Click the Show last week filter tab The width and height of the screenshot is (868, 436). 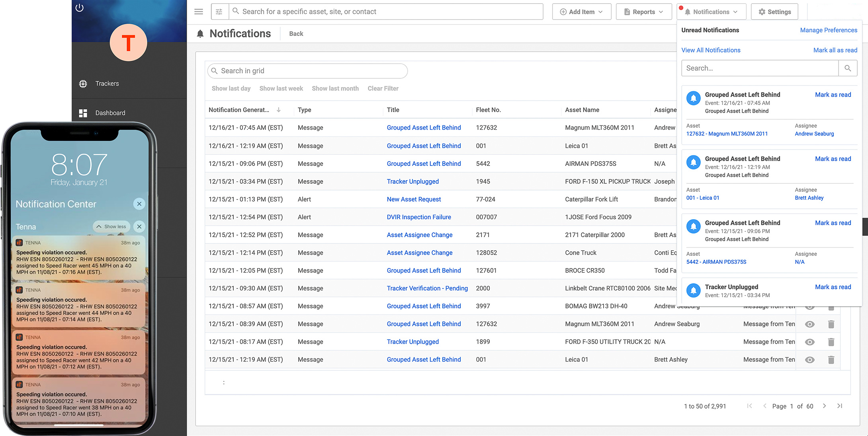pyautogui.click(x=281, y=88)
